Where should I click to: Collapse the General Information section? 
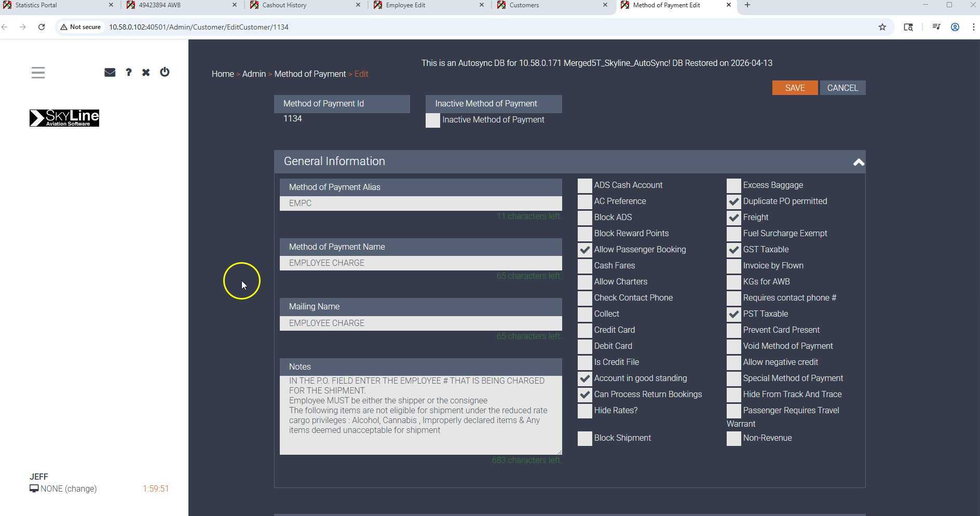pyautogui.click(x=858, y=162)
